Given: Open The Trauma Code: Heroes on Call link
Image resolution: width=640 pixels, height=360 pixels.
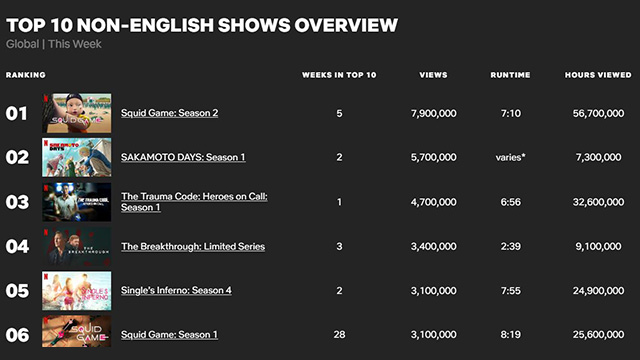Looking at the screenshot, I should (x=194, y=202).
